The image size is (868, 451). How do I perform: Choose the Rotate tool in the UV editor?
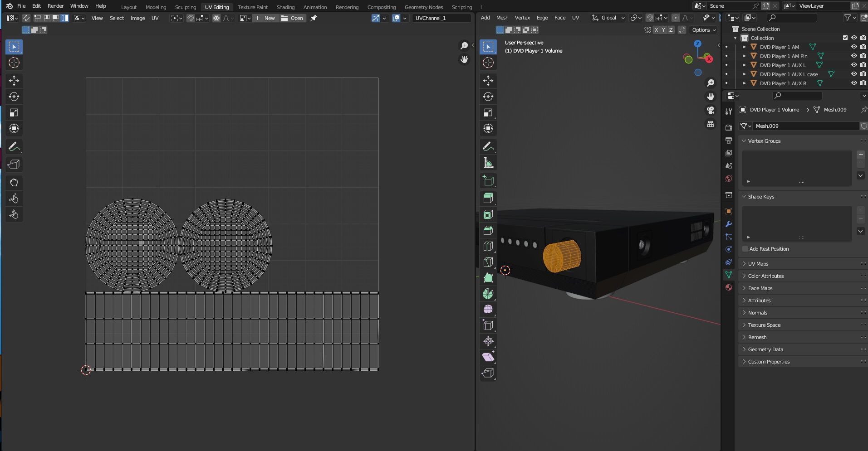(14, 97)
